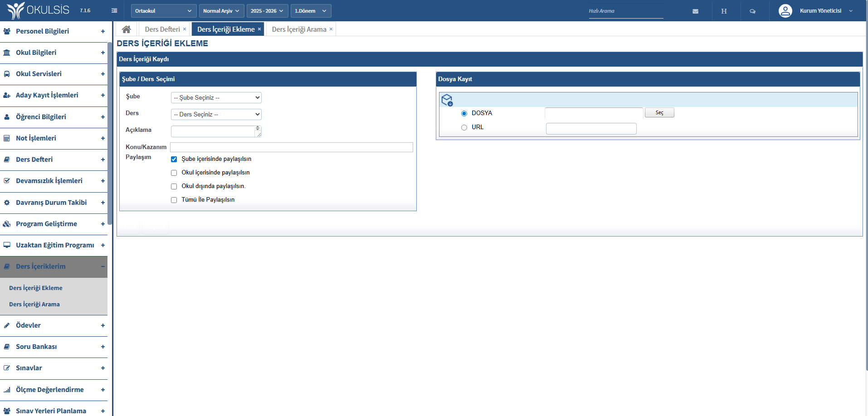The image size is (868, 416).
Task: Click the Açıklama stepper arrows
Action: [258, 128]
